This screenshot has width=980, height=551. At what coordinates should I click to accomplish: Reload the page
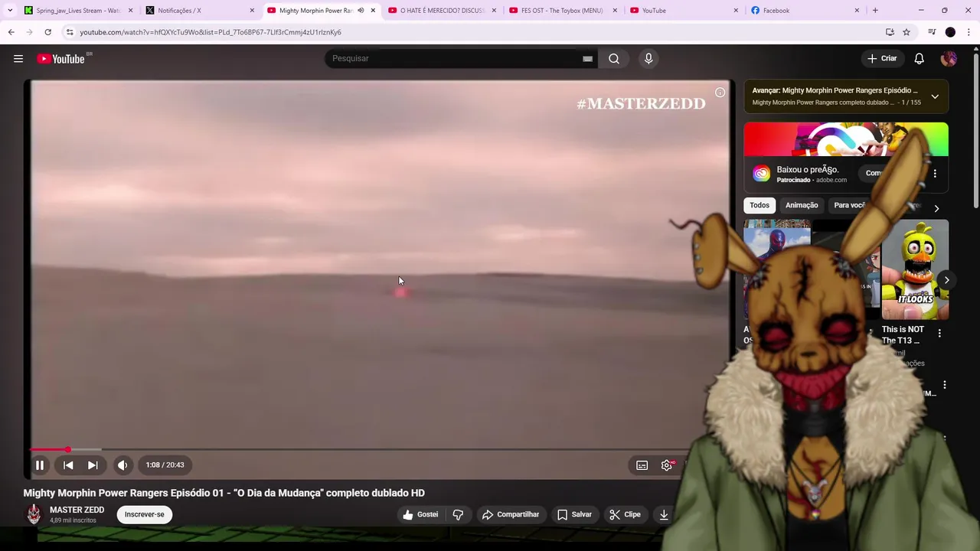pyautogui.click(x=47, y=32)
